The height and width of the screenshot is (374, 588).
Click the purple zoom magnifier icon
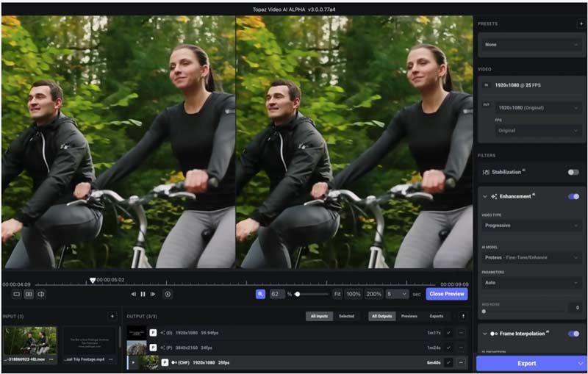[x=260, y=294]
